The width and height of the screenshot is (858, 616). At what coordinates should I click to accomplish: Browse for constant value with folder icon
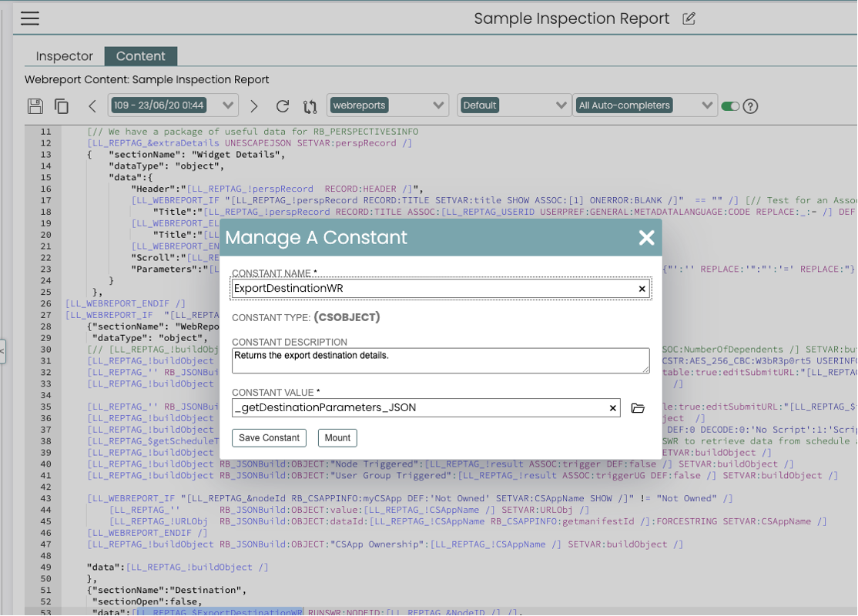click(x=638, y=408)
